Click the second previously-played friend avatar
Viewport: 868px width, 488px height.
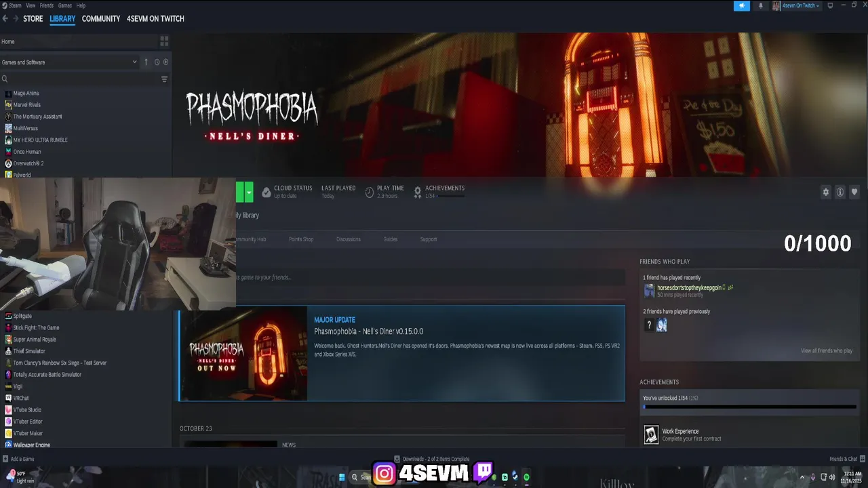point(662,325)
